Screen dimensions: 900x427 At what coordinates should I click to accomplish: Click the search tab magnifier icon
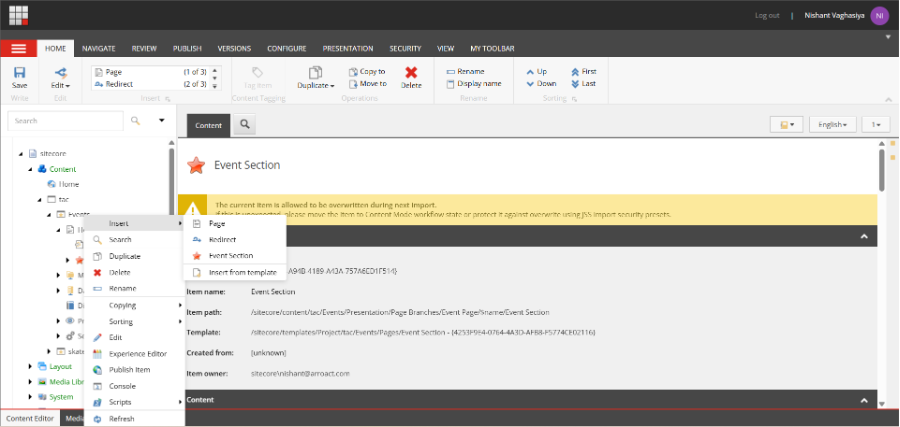tap(245, 125)
